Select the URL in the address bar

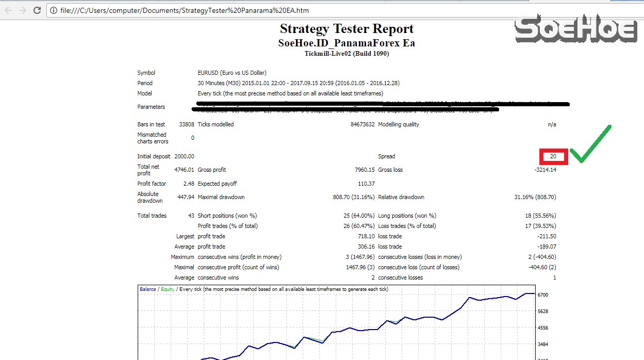[155, 9]
